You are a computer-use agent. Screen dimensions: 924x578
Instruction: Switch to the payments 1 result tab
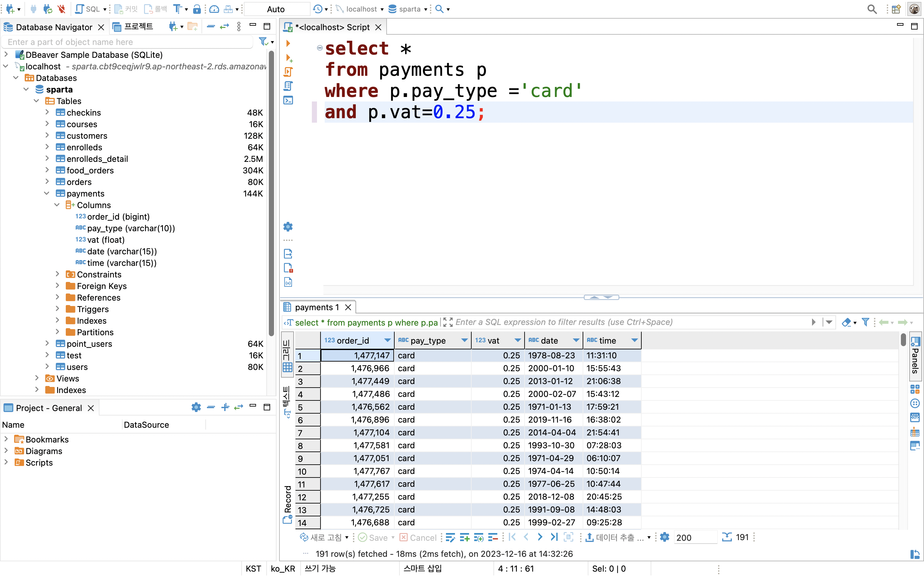pos(317,307)
